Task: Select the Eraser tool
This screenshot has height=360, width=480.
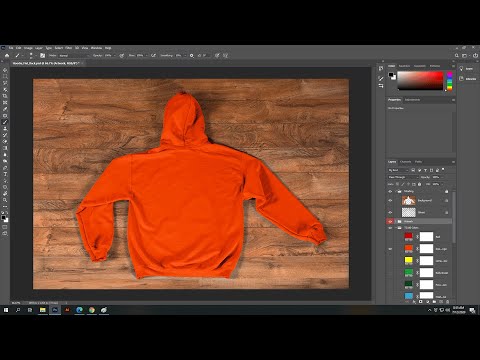Action: [5, 142]
